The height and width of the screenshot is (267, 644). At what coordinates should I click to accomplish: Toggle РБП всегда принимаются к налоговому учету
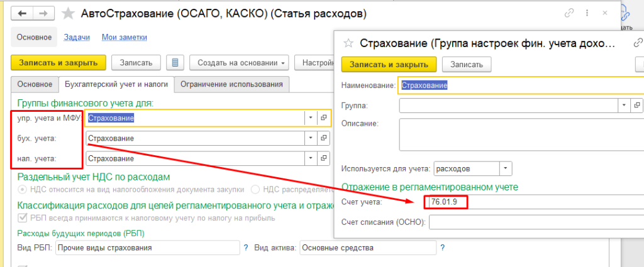click(x=23, y=218)
